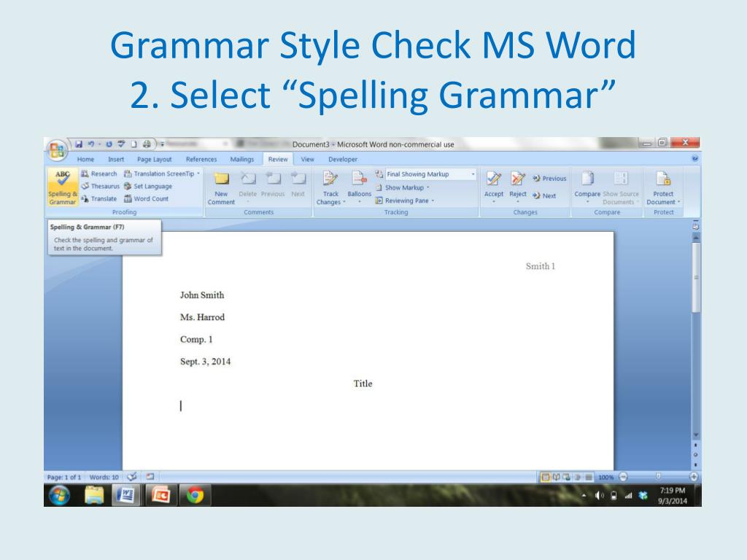Insert a New Comment
Image resolution: width=747 pixels, height=560 pixels.
(x=221, y=189)
